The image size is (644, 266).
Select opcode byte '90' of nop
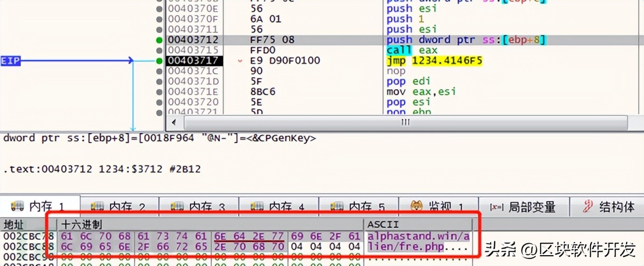pyautogui.click(x=257, y=71)
